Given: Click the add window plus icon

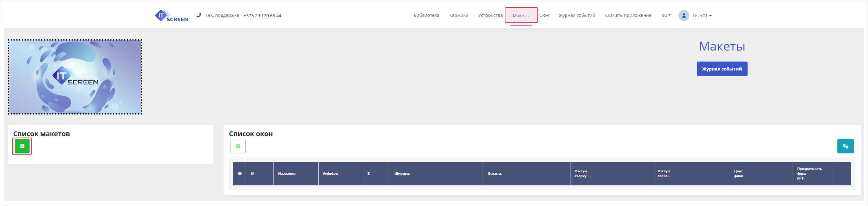Looking at the screenshot, I should click(x=238, y=146).
